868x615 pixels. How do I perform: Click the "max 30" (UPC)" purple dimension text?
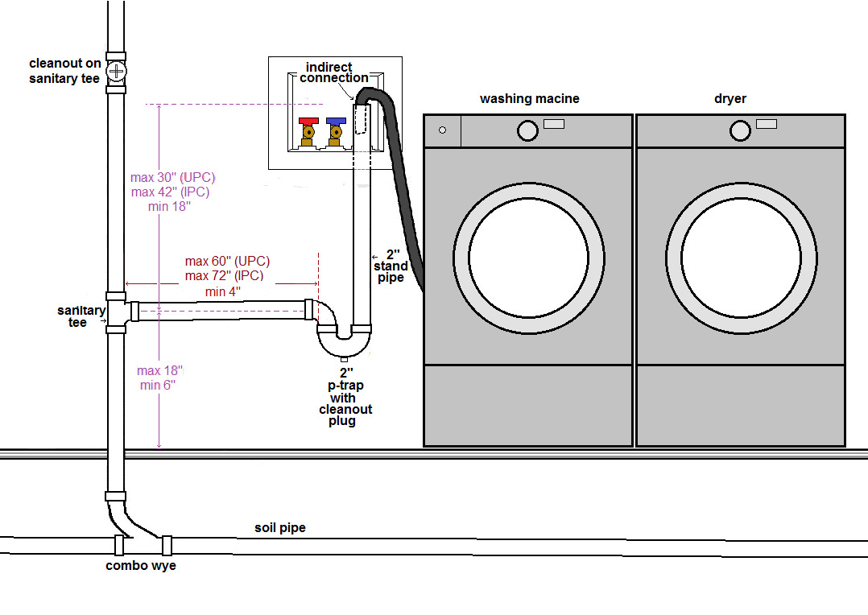point(172,177)
